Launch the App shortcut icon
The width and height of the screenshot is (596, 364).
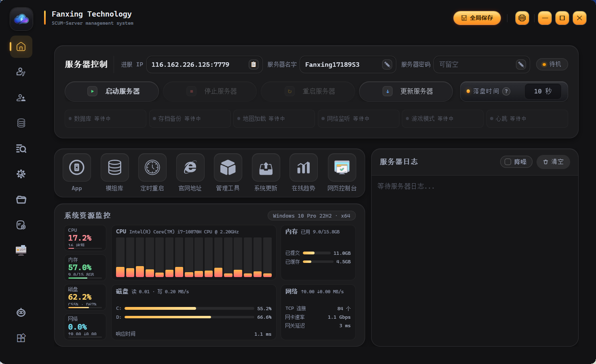point(77,167)
